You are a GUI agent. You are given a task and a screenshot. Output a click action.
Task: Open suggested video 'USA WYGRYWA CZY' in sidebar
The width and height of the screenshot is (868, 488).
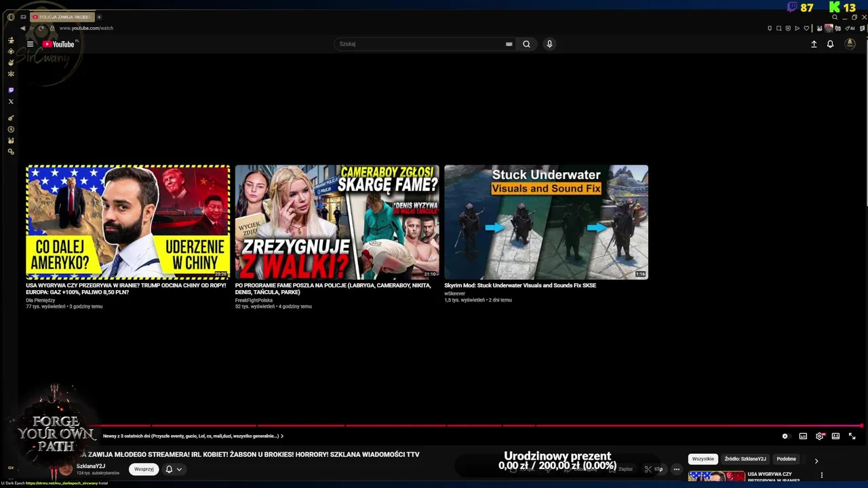tap(717, 477)
